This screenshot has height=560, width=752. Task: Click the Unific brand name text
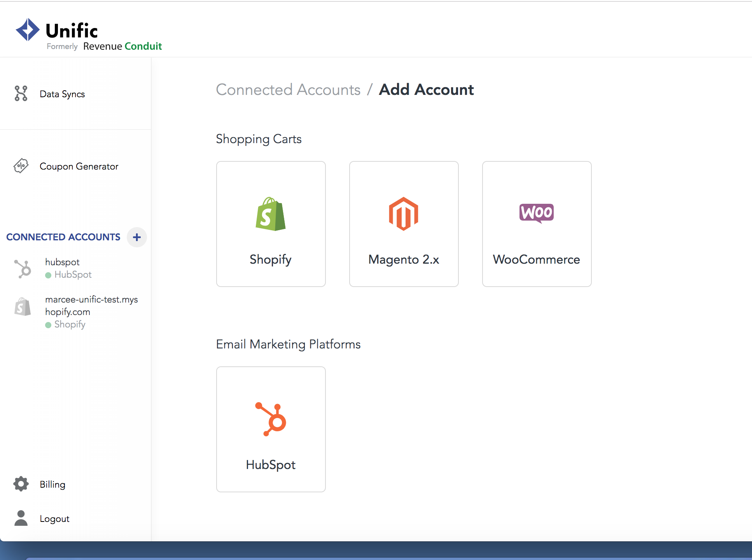click(72, 30)
